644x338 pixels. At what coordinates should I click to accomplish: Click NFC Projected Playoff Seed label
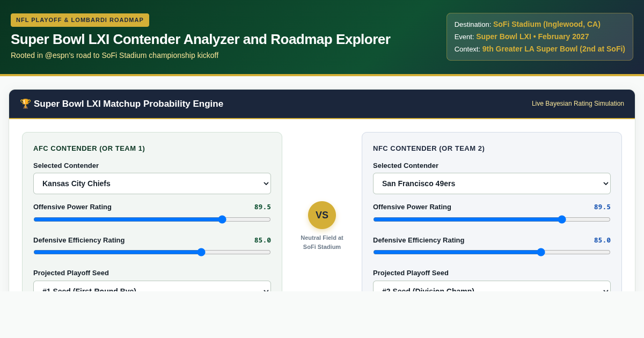(x=411, y=273)
